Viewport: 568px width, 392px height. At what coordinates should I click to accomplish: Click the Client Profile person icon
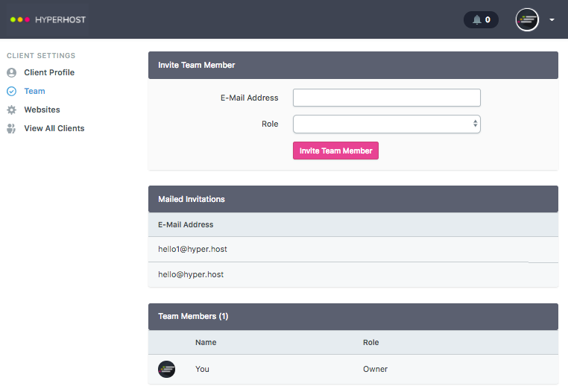point(12,72)
